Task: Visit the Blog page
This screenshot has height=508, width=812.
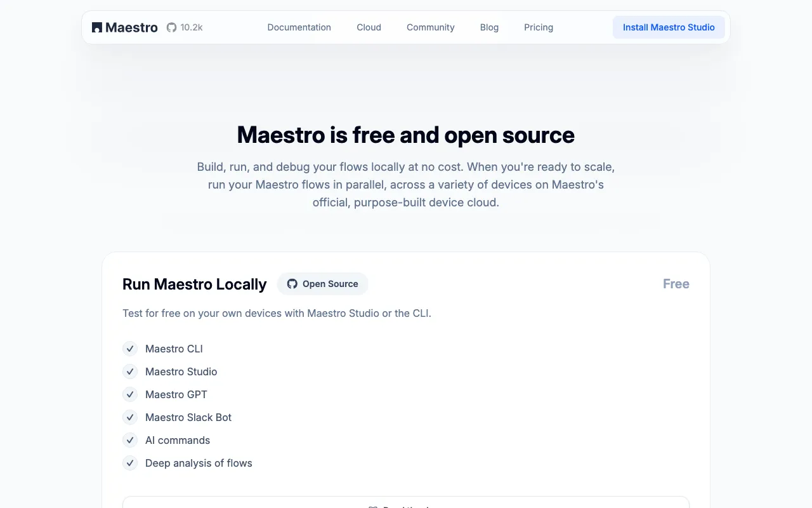Action: click(489, 27)
